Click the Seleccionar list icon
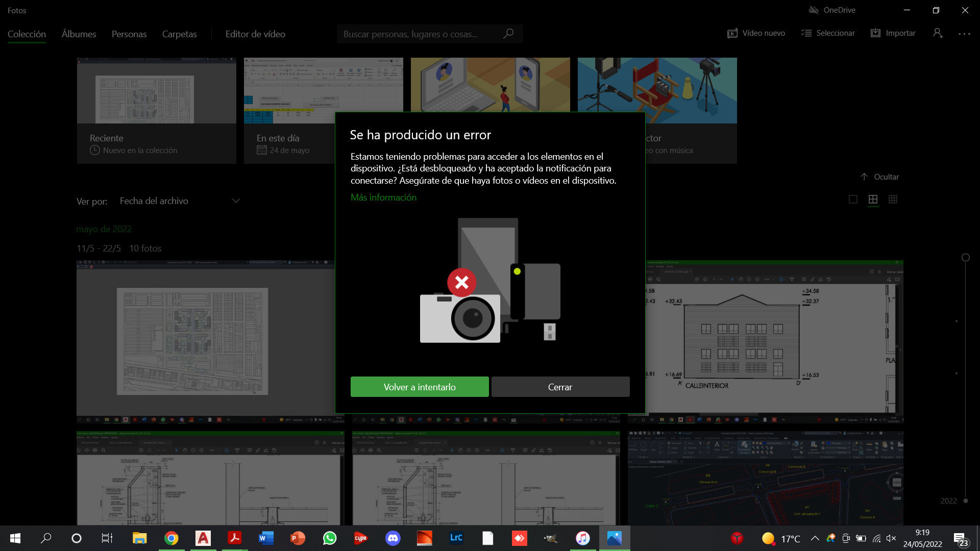The width and height of the screenshot is (980, 551). [806, 33]
